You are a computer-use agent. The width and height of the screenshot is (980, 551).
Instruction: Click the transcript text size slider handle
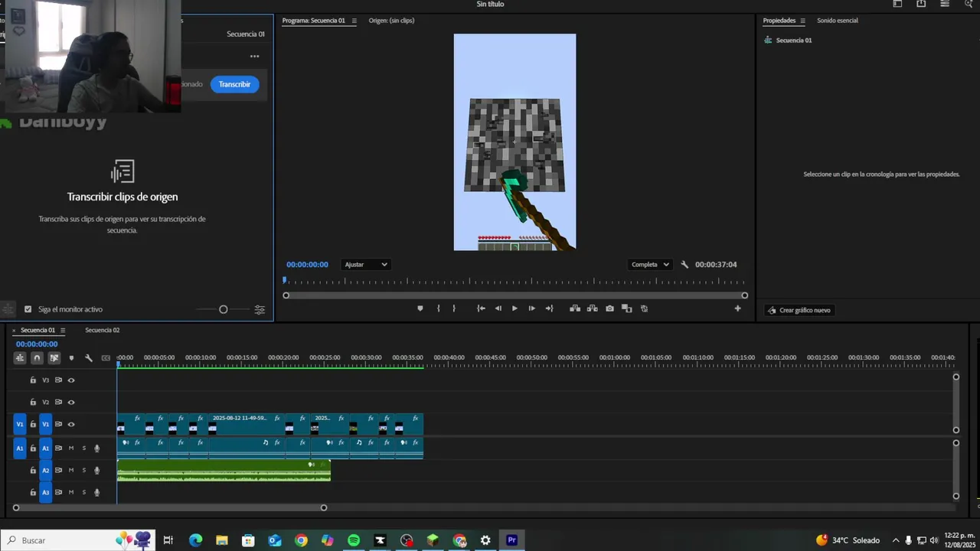pos(223,309)
